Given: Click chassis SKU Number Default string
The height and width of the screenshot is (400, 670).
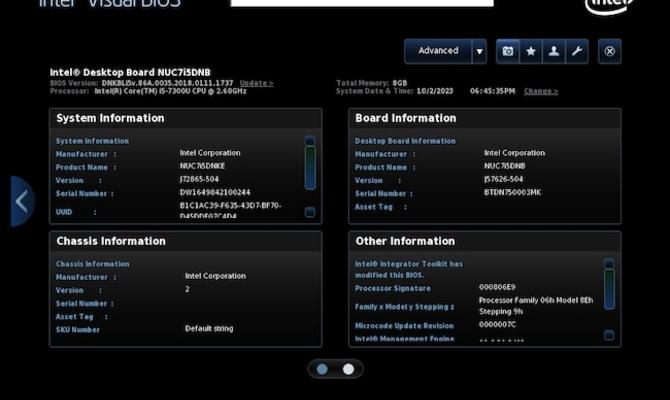Looking at the screenshot, I should tap(209, 329).
